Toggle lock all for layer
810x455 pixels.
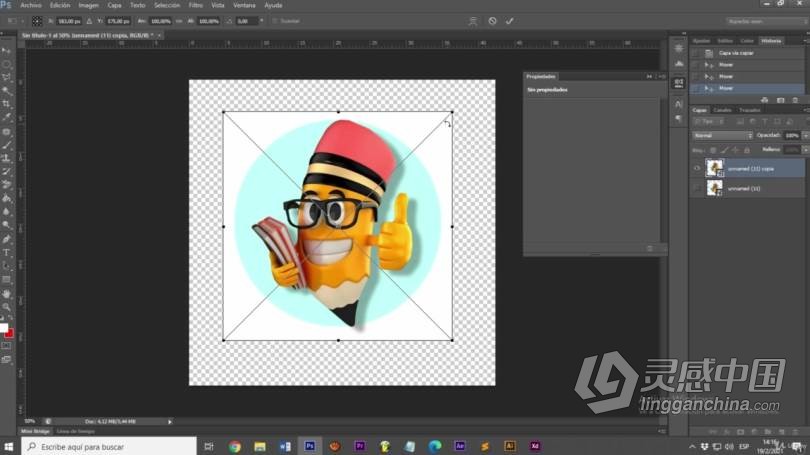(x=747, y=150)
